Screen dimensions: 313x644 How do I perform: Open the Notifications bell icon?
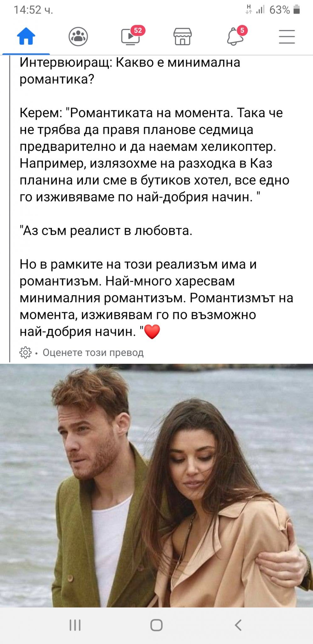(x=235, y=36)
